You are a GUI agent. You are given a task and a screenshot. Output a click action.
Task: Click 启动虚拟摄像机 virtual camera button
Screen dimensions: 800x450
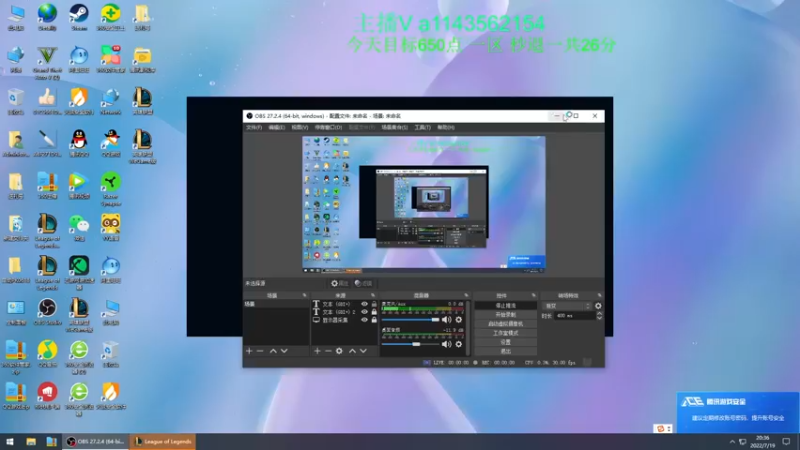tap(506, 324)
